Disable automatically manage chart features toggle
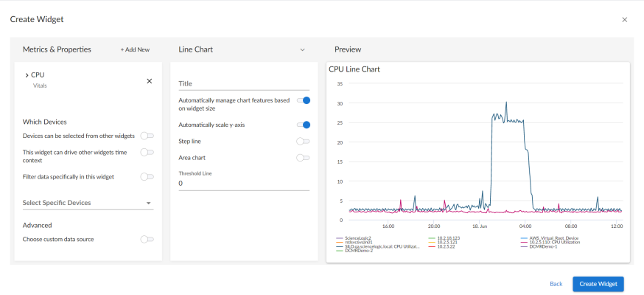The height and width of the screenshot is (295, 644). click(303, 100)
